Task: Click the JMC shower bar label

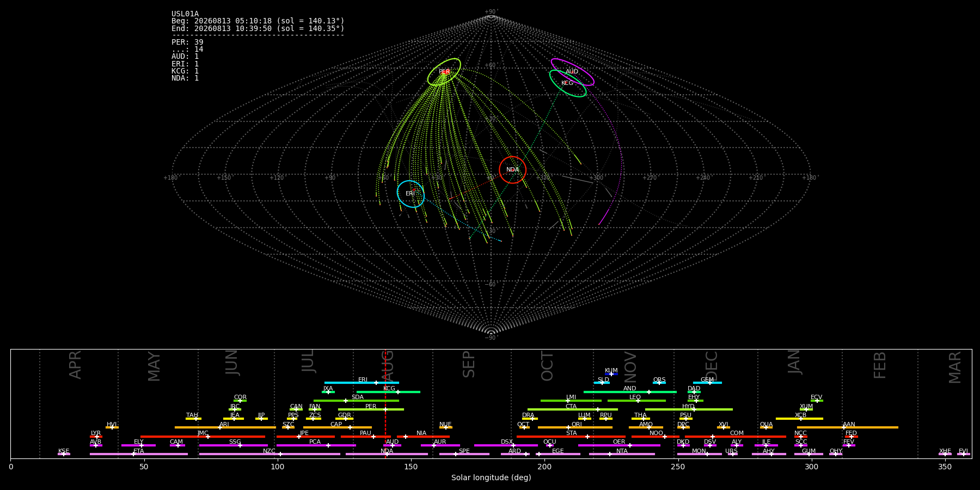Action: point(203,433)
